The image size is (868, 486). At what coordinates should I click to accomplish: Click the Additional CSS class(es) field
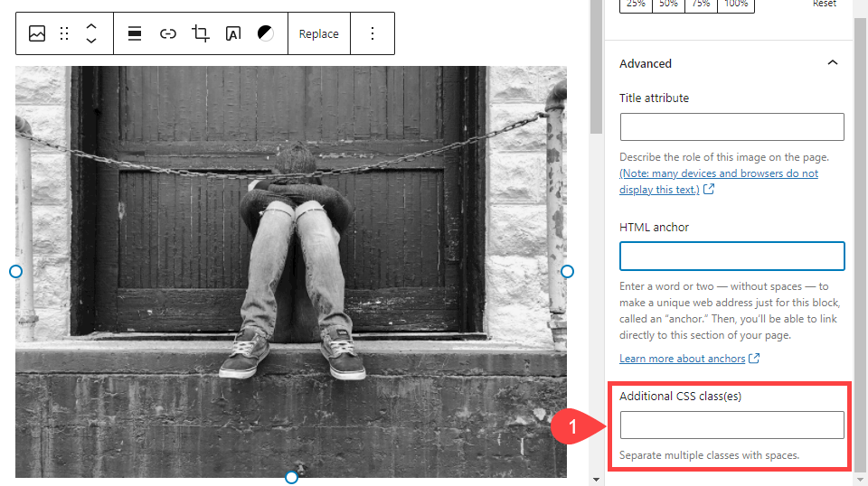click(x=731, y=425)
